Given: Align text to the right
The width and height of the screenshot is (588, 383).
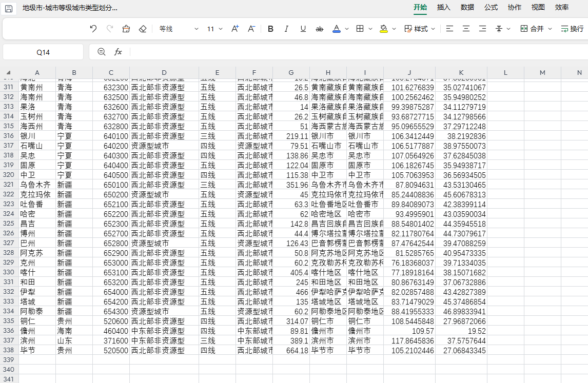Looking at the screenshot, I should [x=483, y=29].
